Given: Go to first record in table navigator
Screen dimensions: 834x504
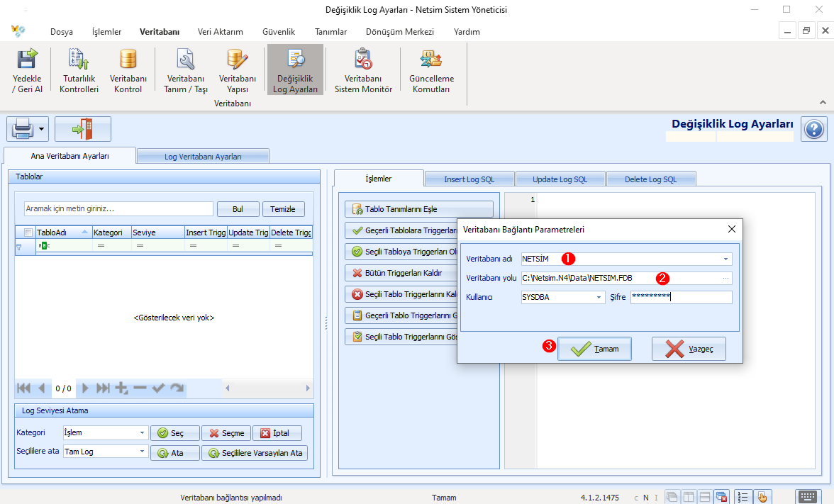Looking at the screenshot, I should [x=23, y=388].
